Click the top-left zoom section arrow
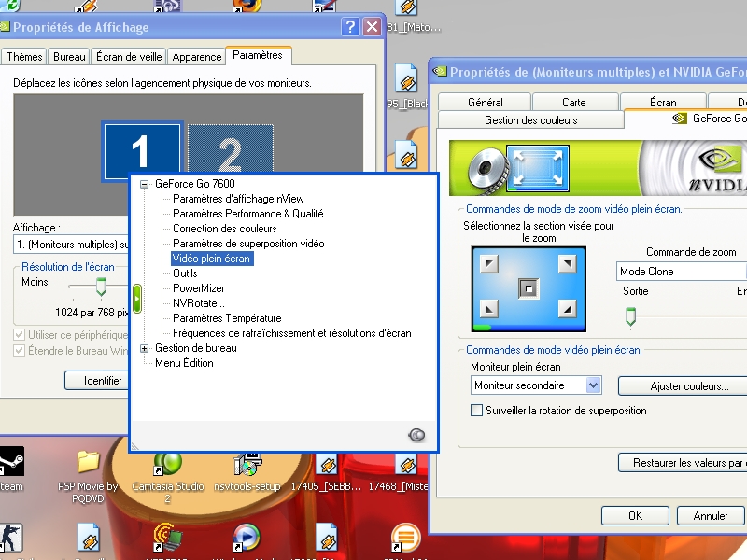The image size is (747, 560). click(x=488, y=263)
